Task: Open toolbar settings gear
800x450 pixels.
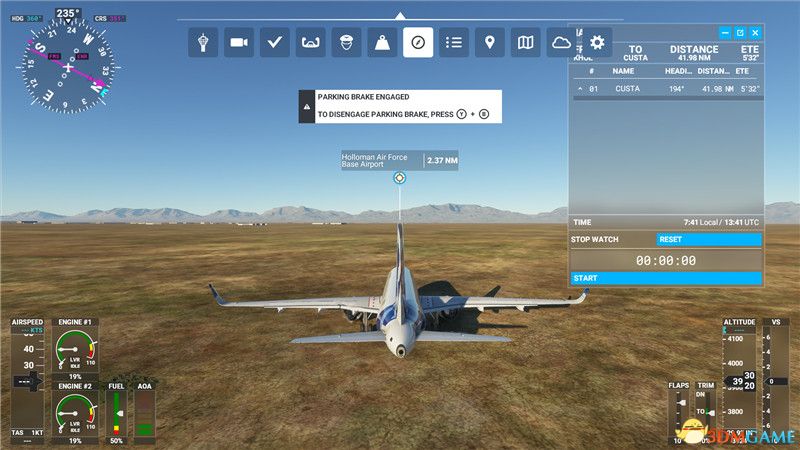Action: [597, 42]
